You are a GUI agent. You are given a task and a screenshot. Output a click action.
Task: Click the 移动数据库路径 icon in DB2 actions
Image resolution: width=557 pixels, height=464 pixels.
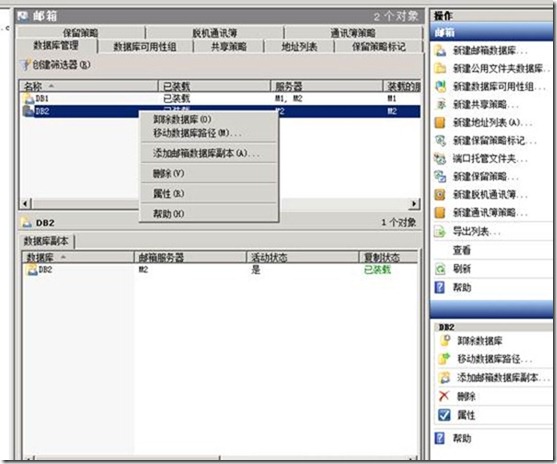[445, 359]
